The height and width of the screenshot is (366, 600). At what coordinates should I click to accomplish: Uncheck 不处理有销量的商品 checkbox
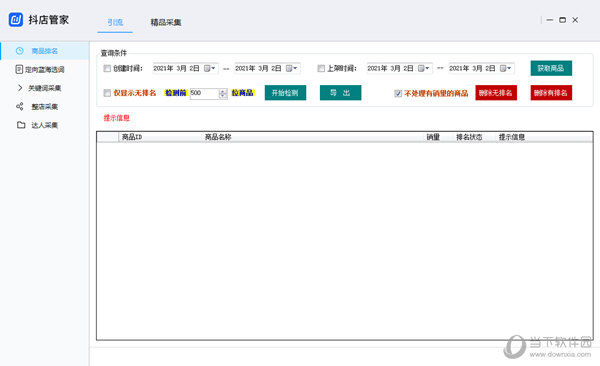point(398,93)
